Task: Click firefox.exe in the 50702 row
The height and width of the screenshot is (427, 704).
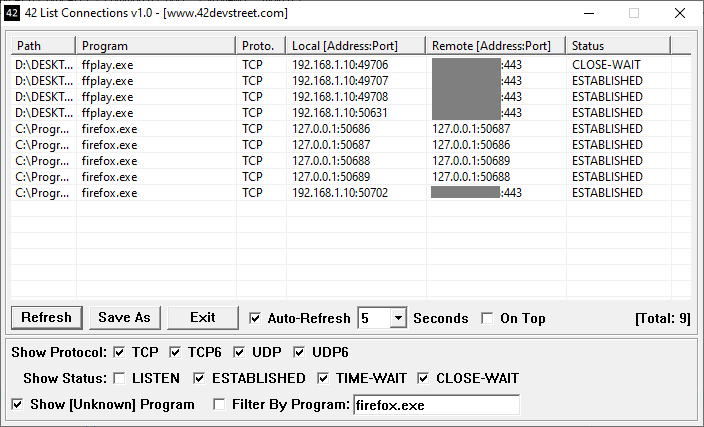Action: click(109, 193)
